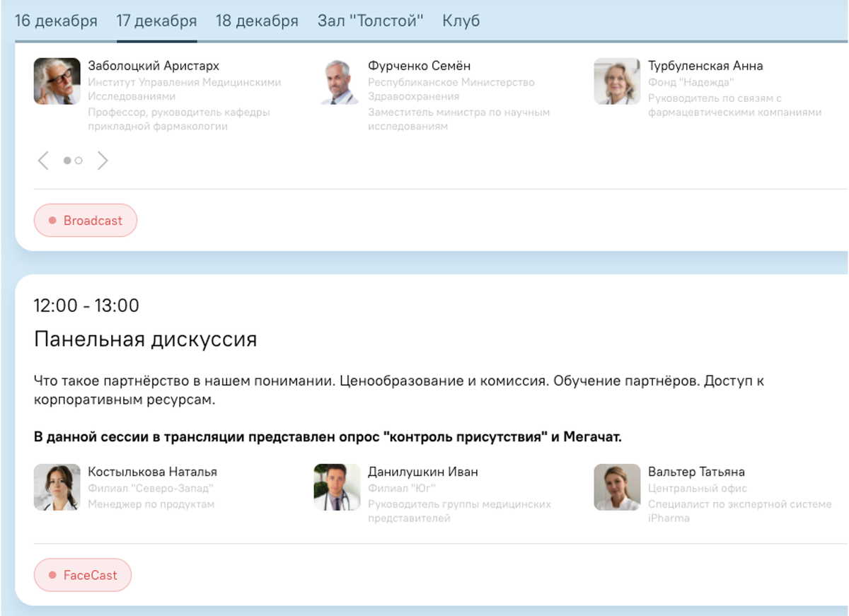
Task: Open Вальтер Татьяна's photo
Action: 618,487
